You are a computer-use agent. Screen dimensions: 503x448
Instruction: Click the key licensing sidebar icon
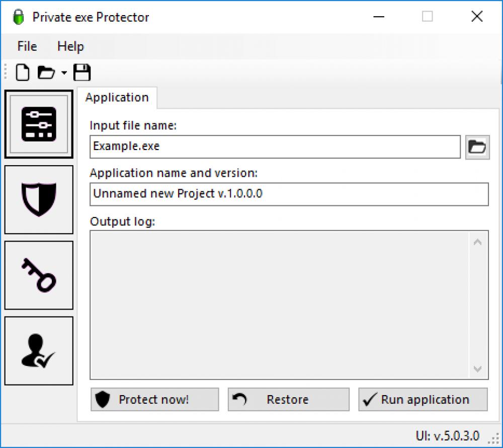(39, 274)
